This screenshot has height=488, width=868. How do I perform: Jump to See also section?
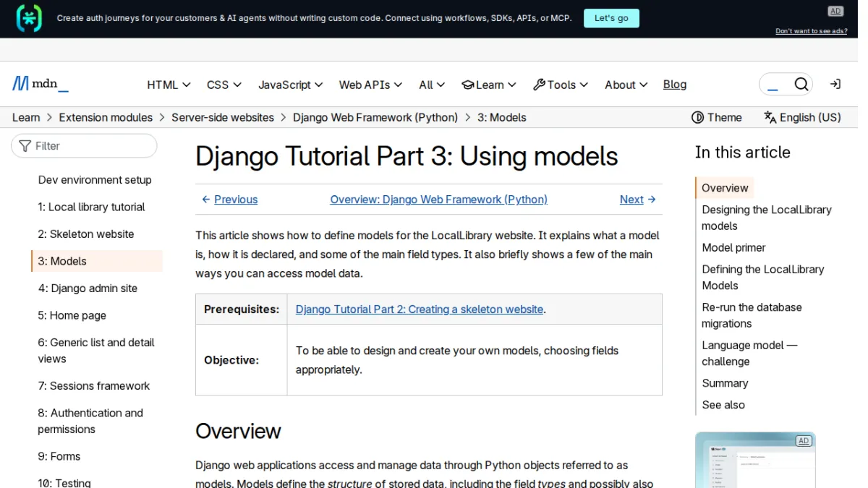(x=723, y=405)
